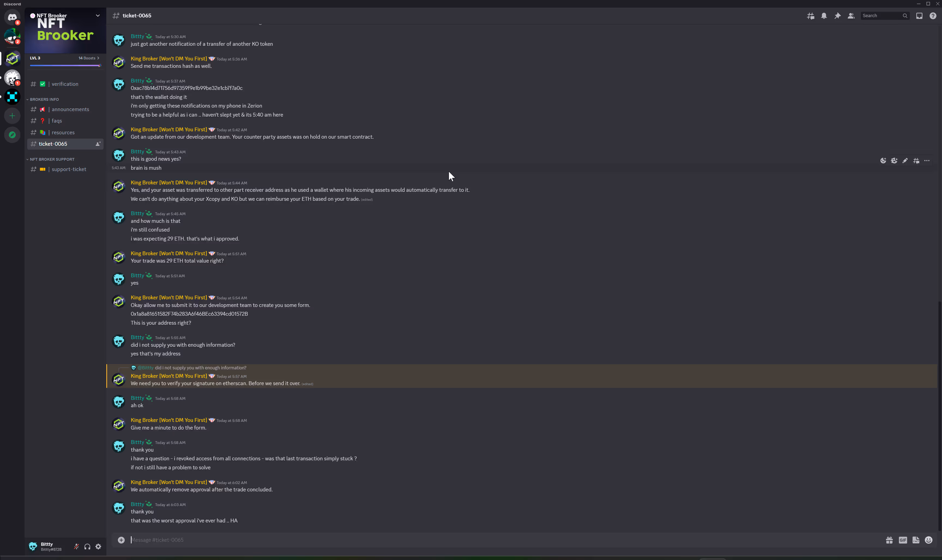This screenshot has width=942, height=560.
Task: Toggle microphone mute in user panel
Action: tap(76, 546)
